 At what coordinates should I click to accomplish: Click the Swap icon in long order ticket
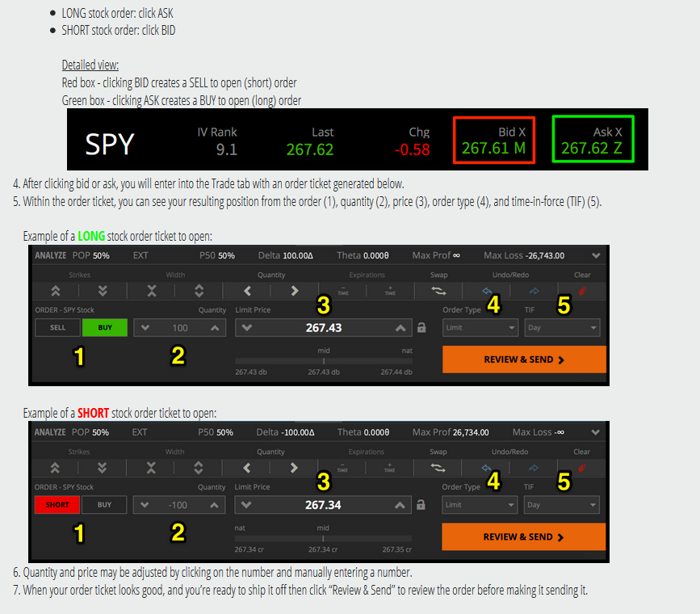click(x=438, y=291)
